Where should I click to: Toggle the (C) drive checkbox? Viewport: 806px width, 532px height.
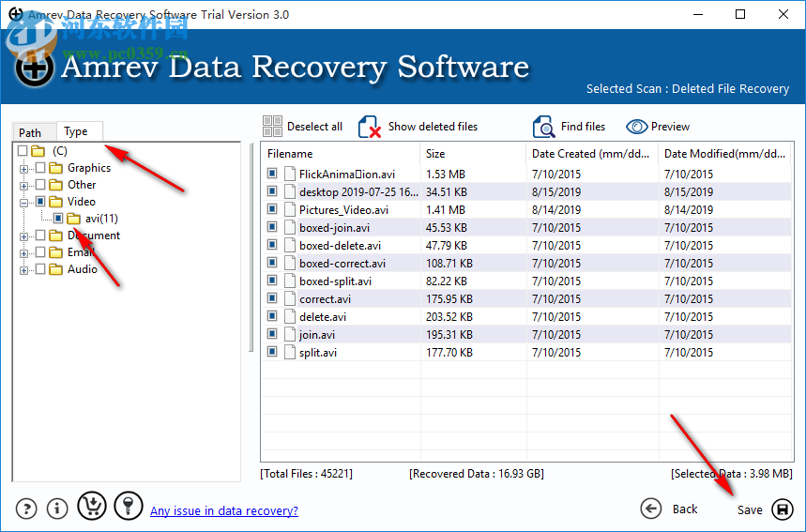(23, 151)
